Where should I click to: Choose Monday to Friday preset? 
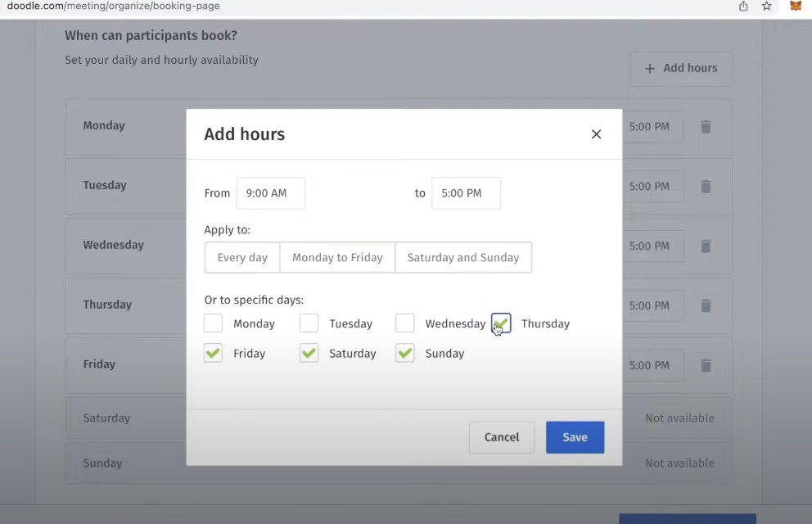(337, 257)
